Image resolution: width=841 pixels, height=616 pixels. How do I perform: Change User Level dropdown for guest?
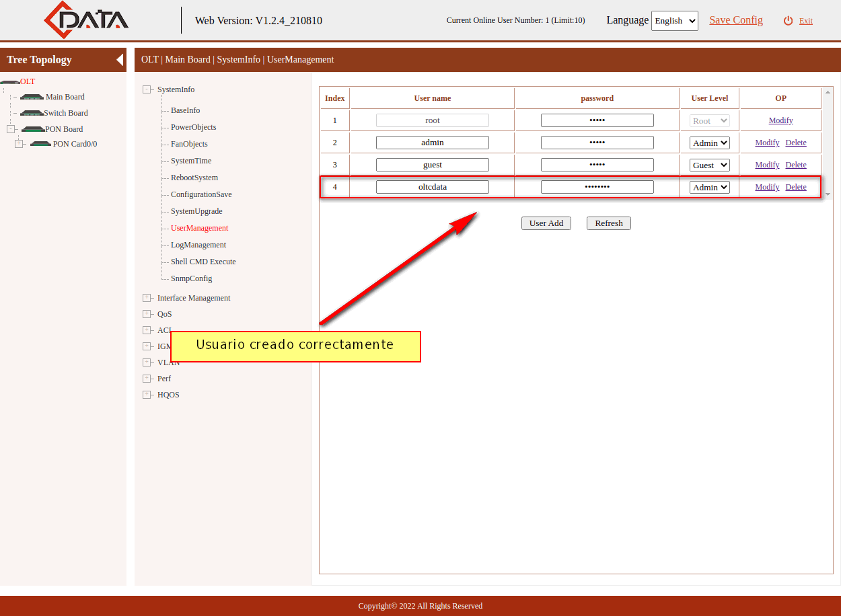tap(709, 165)
